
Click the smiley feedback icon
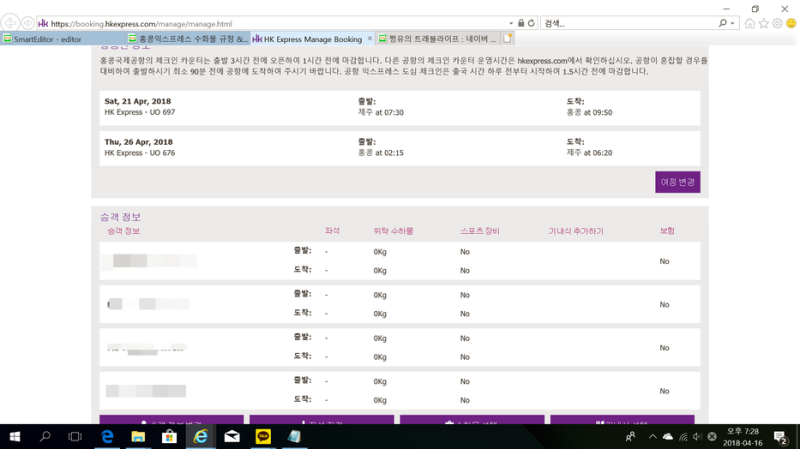[x=791, y=23]
